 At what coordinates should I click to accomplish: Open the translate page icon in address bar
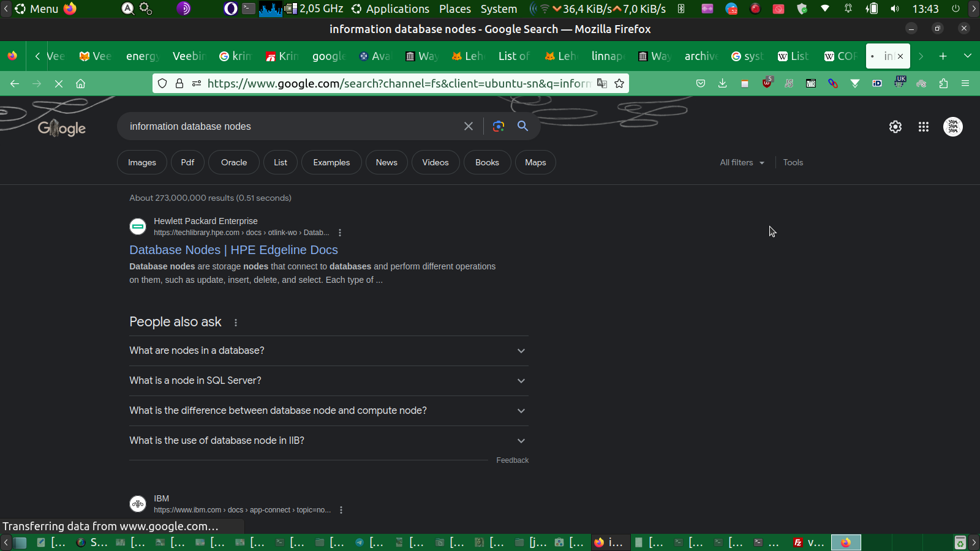(602, 84)
